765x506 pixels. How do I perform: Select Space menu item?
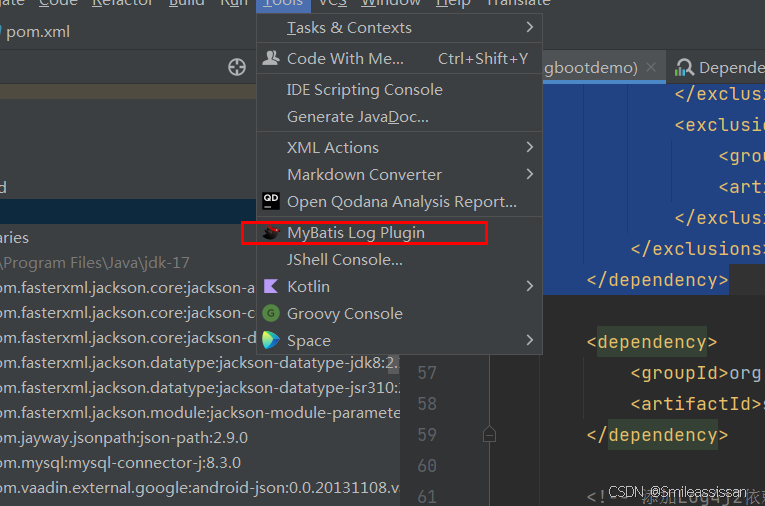(x=399, y=340)
